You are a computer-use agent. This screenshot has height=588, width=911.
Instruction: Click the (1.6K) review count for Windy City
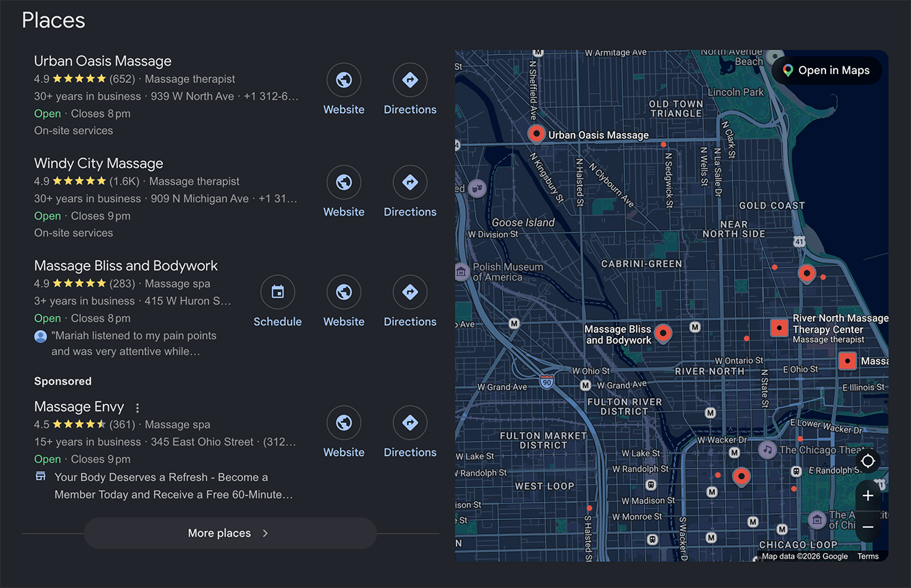(x=125, y=181)
